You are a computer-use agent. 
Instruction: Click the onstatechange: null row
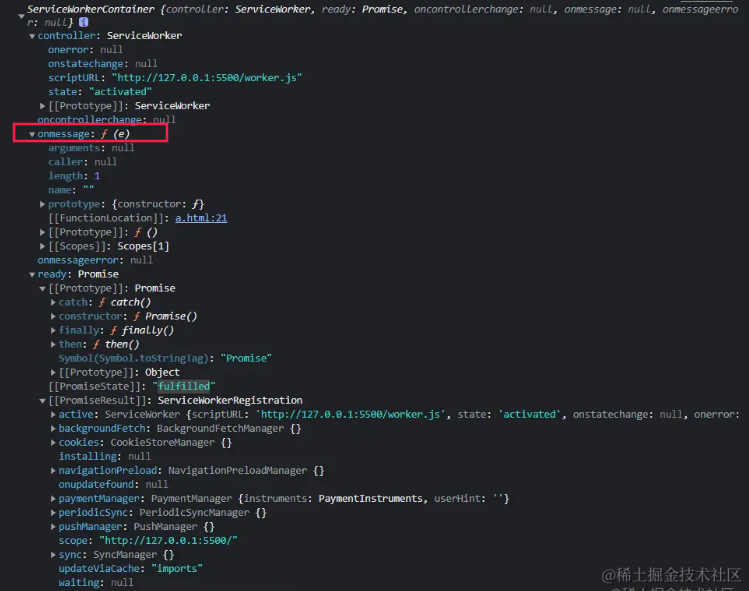tap(103, 64)
